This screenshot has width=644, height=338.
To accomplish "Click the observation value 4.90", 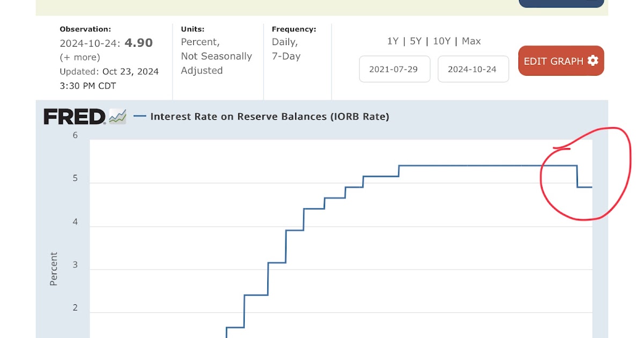I will click(x=138, y=43).
